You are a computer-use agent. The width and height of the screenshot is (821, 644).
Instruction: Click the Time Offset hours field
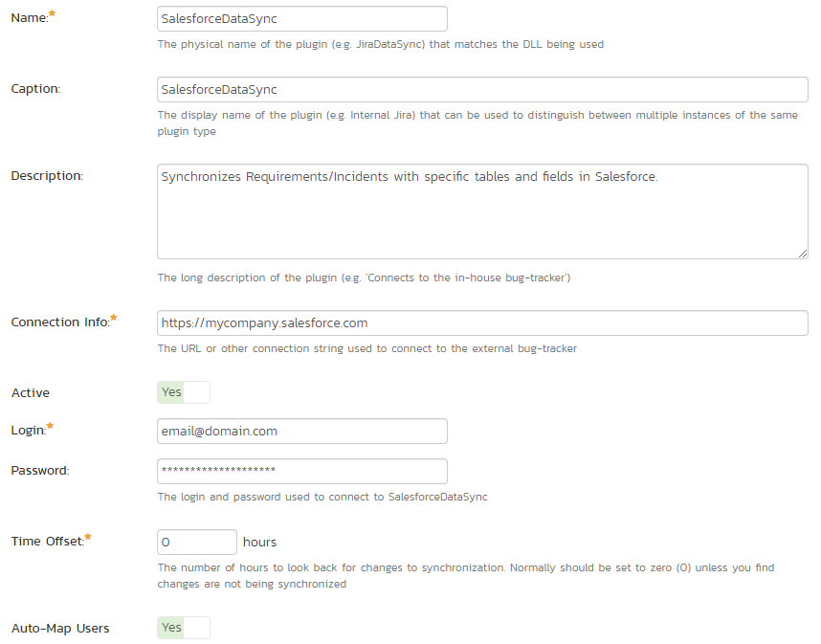[196, 543]
